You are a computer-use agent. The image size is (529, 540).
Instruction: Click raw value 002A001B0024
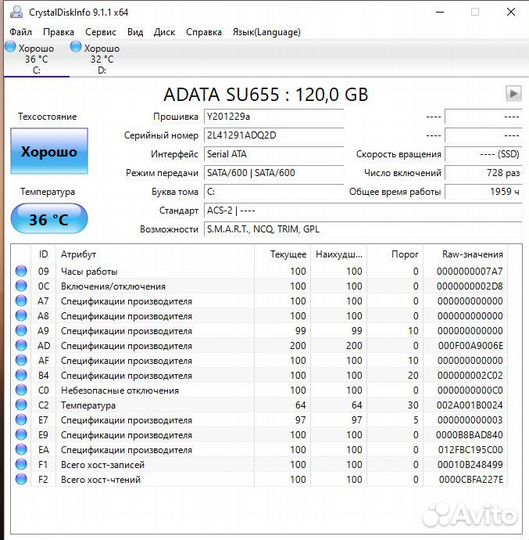[470, 405]
